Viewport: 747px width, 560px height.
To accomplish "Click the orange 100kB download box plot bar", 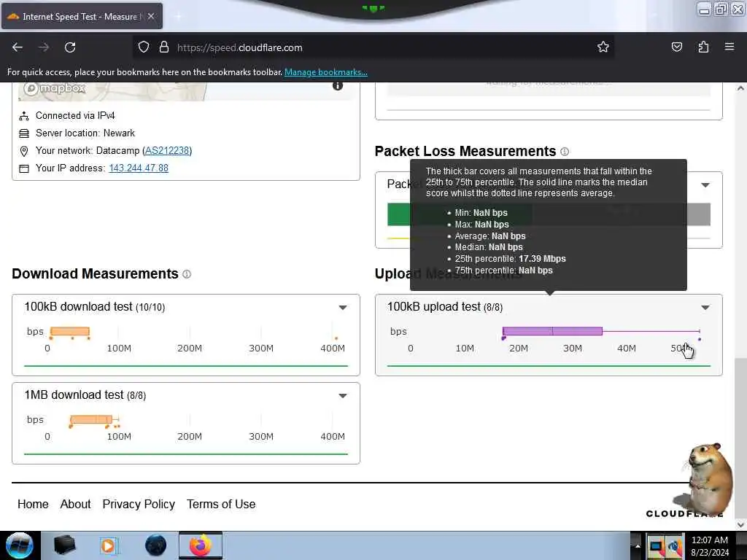I will 69,331.
